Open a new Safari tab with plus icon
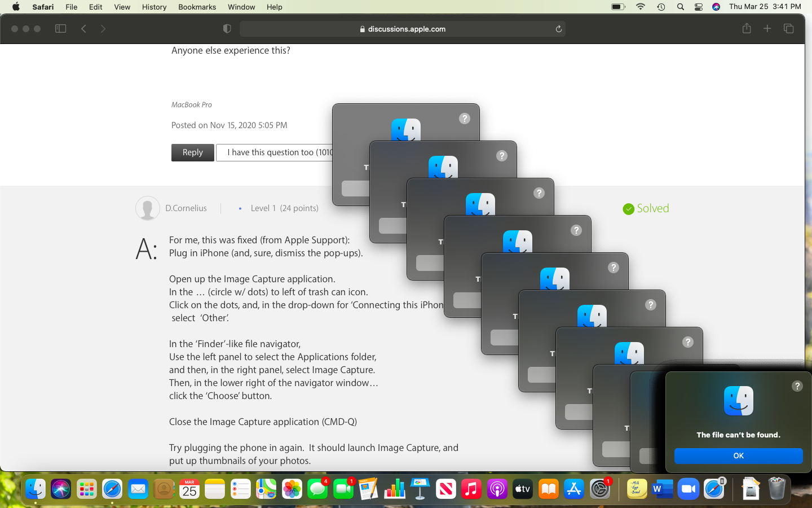 (x=767, y=28)
